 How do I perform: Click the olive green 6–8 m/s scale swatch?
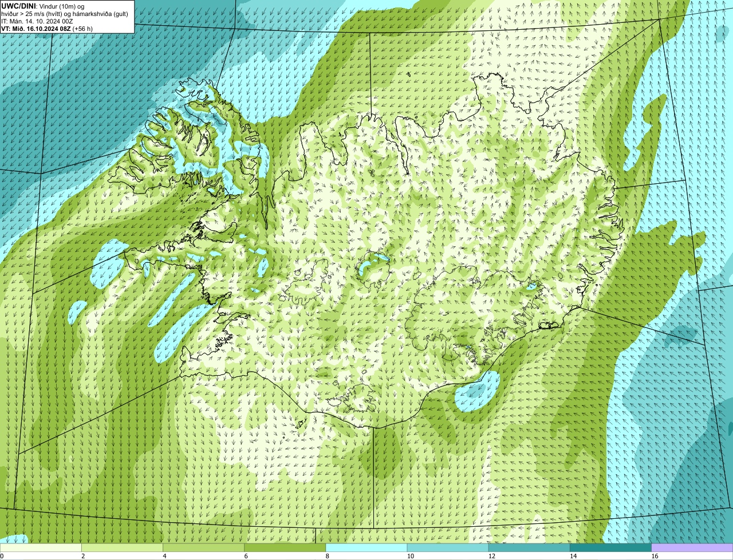(x=285, y=547)
